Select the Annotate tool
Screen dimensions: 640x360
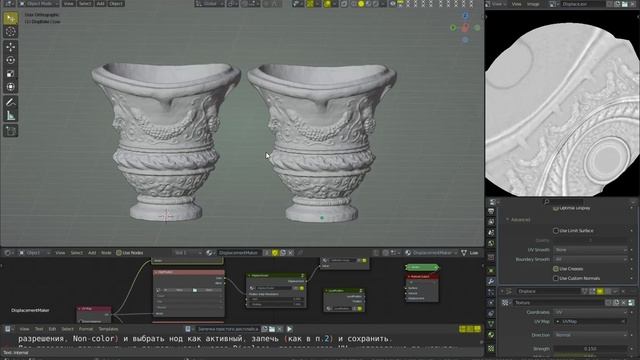[11, 102]
